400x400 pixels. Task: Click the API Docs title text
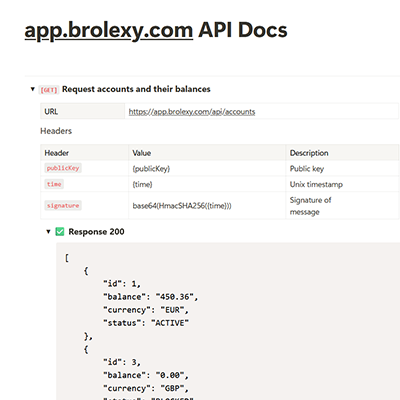tap(243, 30)
